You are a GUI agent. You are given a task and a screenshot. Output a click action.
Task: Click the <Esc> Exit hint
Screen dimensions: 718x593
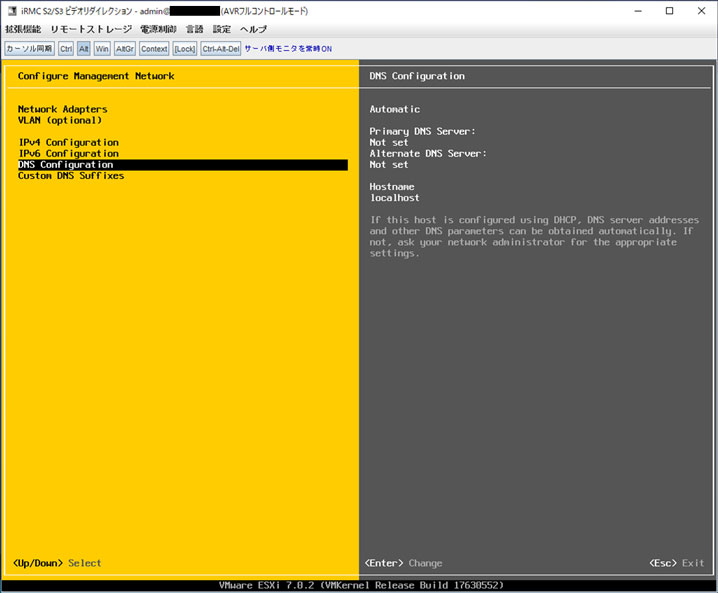pyautogui.click(x=677, y=563)
